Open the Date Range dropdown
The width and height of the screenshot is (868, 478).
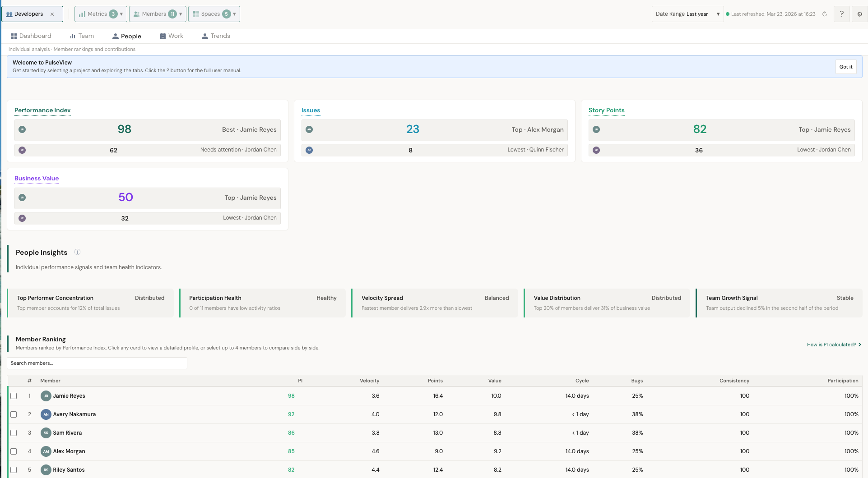click(x=687, y=14)
